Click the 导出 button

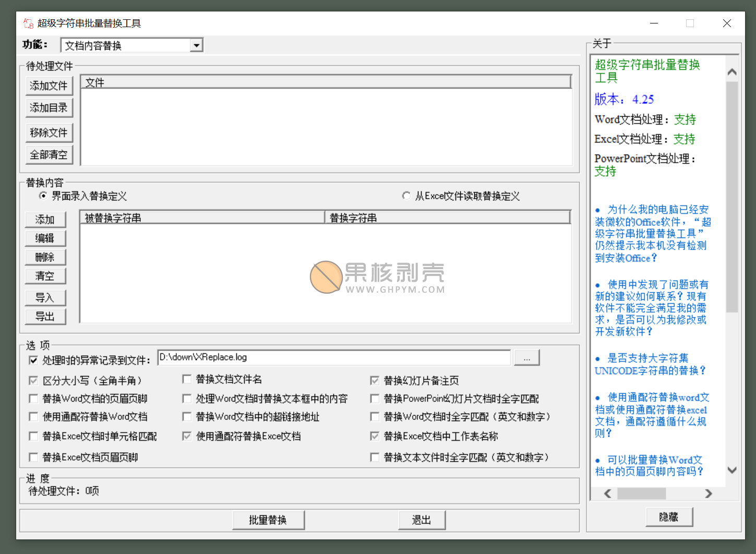(x=45, y=317)
